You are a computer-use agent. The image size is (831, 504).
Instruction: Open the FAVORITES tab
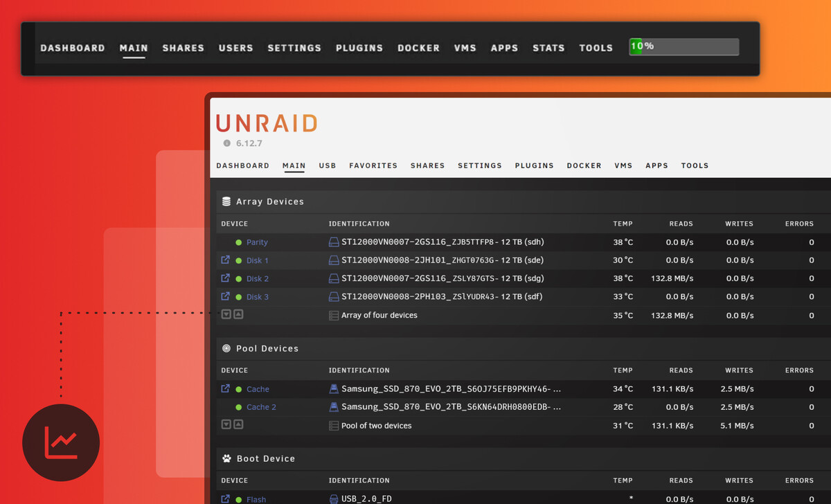point(373,165)
